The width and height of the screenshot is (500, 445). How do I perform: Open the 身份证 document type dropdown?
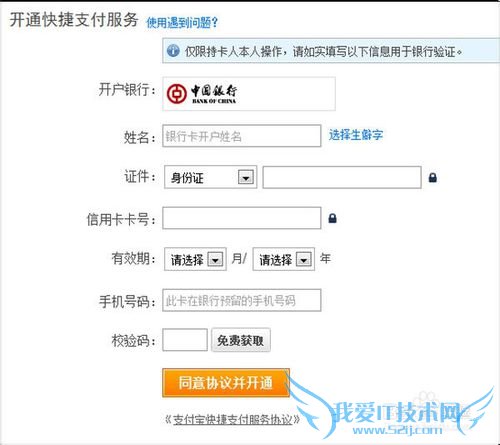pyautogui.click(x=210, y=177)
